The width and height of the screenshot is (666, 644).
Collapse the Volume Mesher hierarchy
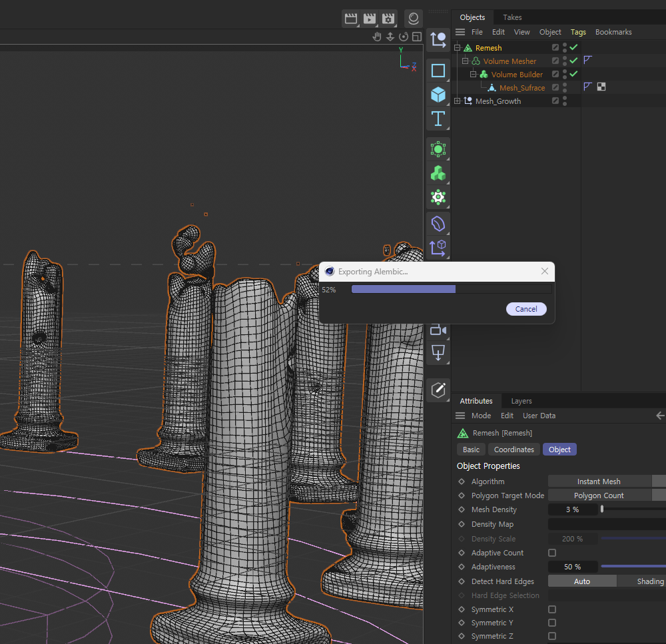click(x=466, y=61)
